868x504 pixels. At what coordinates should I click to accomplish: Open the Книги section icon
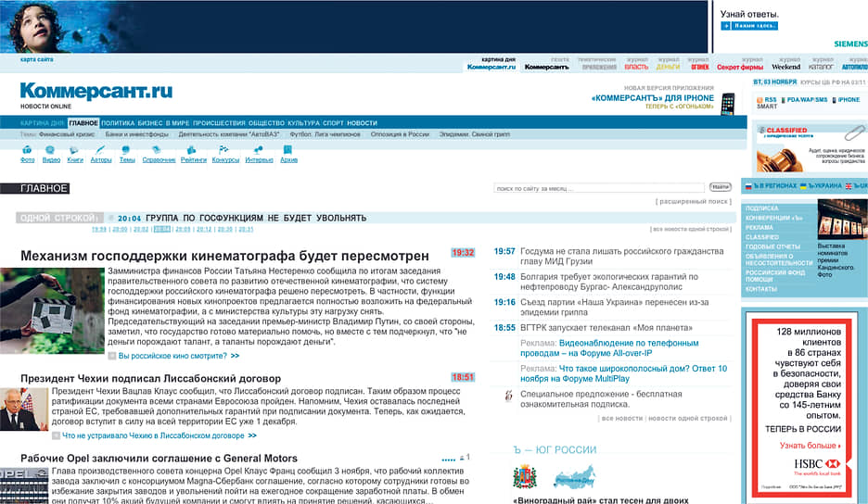73,150
